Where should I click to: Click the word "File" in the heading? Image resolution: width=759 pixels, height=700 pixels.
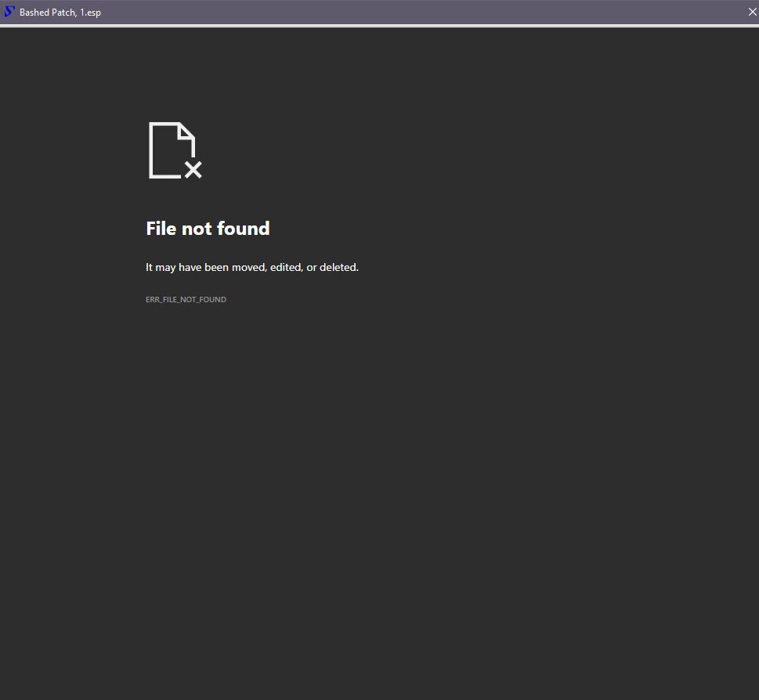[161, 229]
